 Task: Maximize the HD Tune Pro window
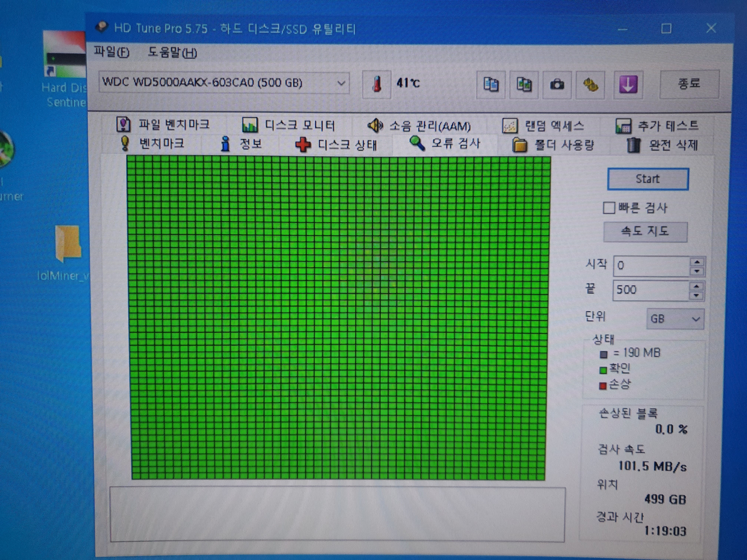tap(666, 28)
